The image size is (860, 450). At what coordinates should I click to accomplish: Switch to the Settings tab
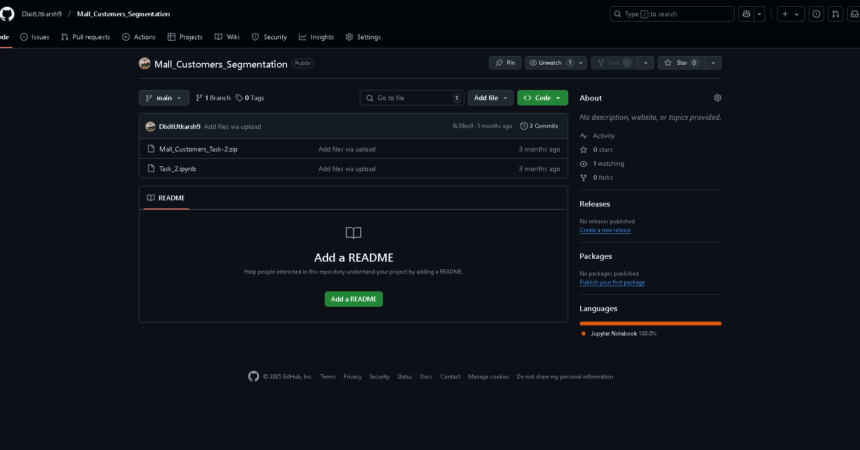tap(363, 37)
